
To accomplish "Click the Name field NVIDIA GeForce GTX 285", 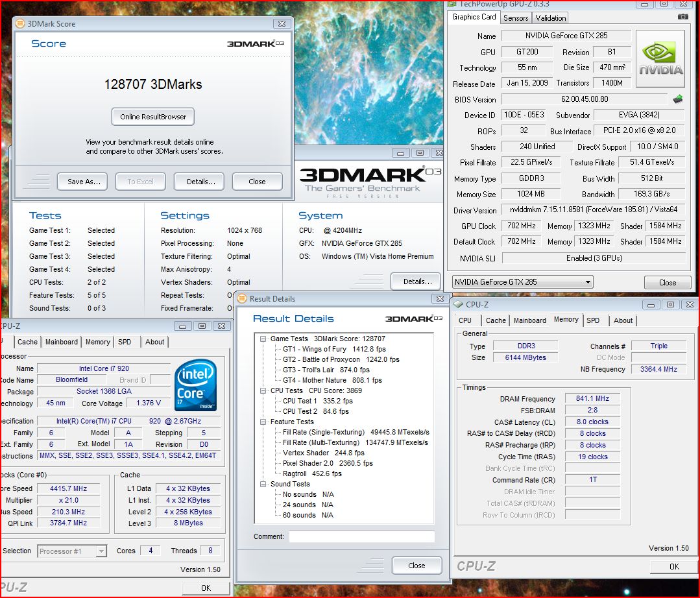I will tap(566, 35).
